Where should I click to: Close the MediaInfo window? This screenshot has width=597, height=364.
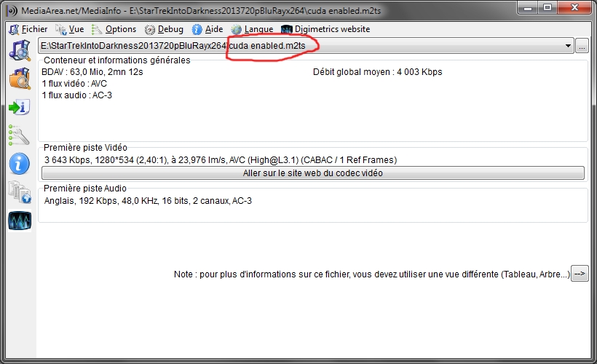coord(575,7)
